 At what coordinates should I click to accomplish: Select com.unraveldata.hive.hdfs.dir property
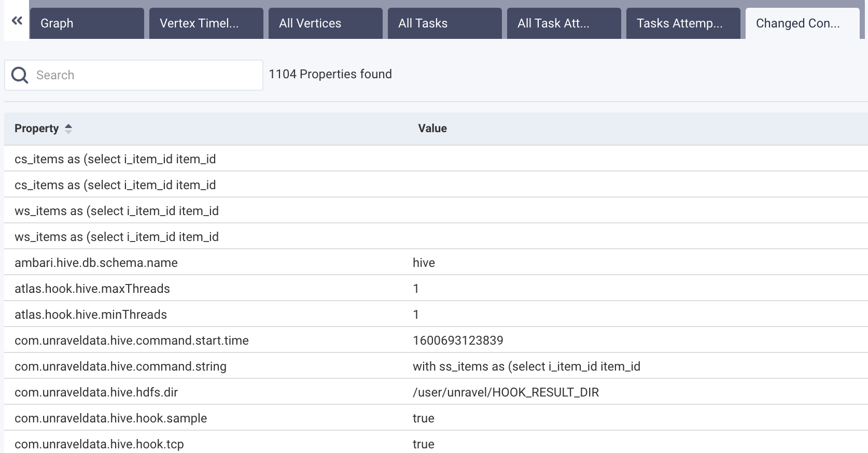tap(96, 392)
